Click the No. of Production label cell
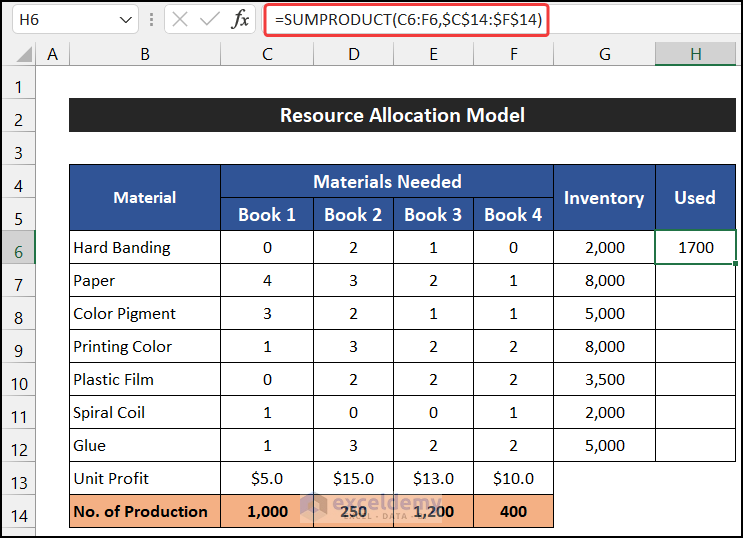 [x=144, y=512]
